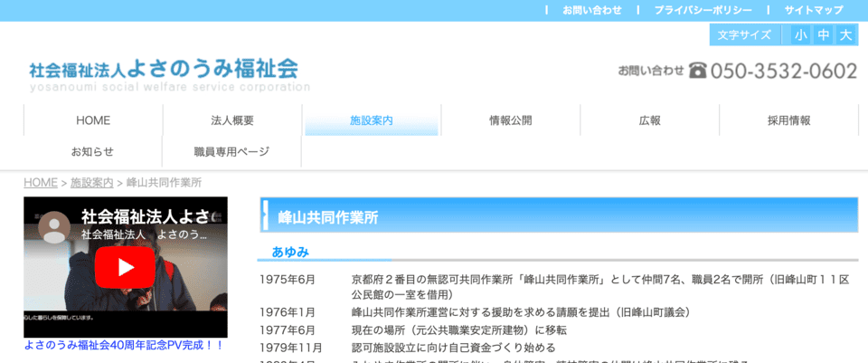
Task: Click the あゆみ section heading
Action: click(290, 253)
